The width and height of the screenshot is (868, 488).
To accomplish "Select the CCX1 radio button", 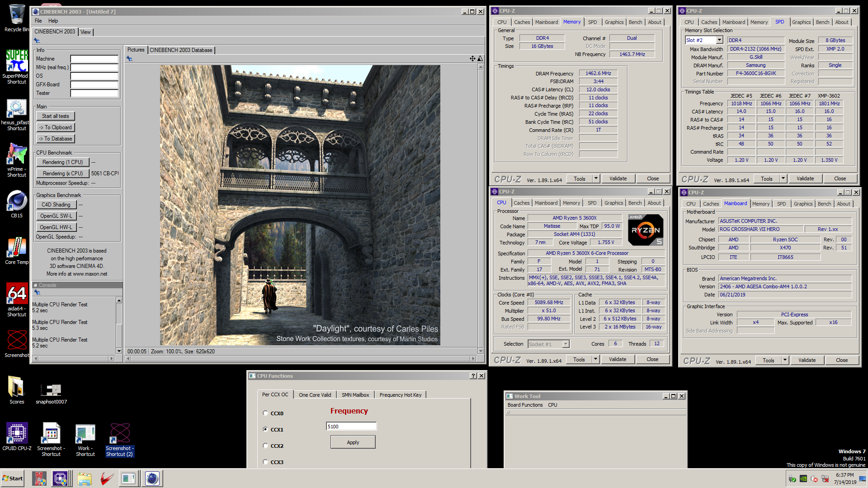I will coord(265,429).
